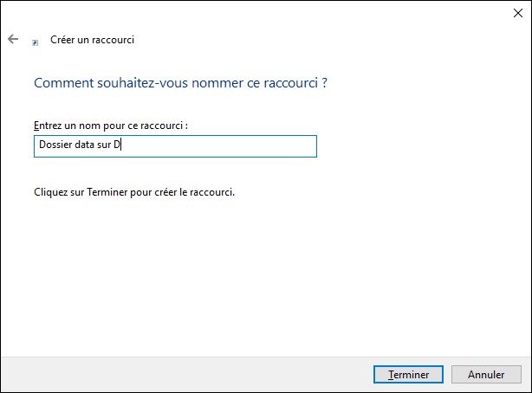The height and width of the screenshot is (393, 532).
Task: Click the back arrow in the wizard header
Action: pyautogui.click(x=13, y=40)
